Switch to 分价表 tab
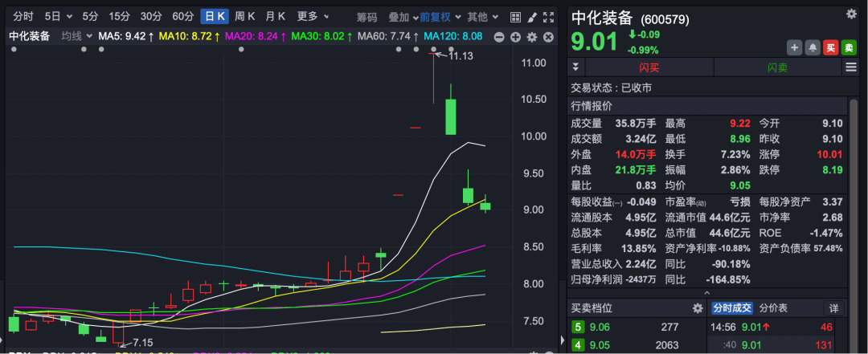868x354 pixels. point(773,308)
